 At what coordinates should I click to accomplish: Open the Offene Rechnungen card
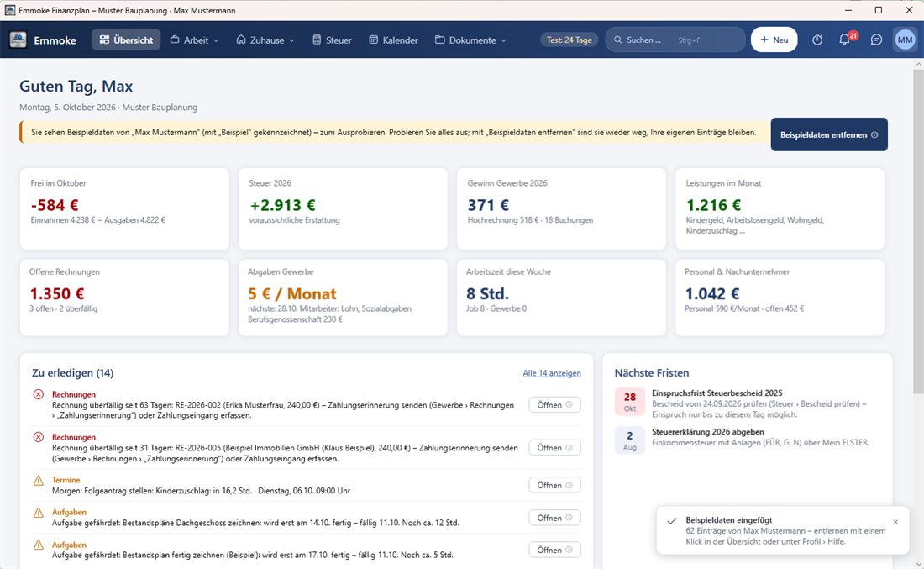pos(124,298)
